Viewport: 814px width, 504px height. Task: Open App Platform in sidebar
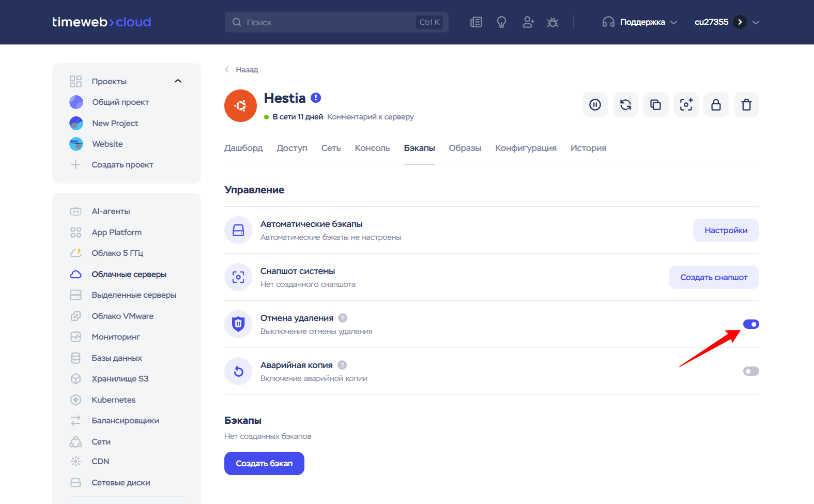click(116, 232)
